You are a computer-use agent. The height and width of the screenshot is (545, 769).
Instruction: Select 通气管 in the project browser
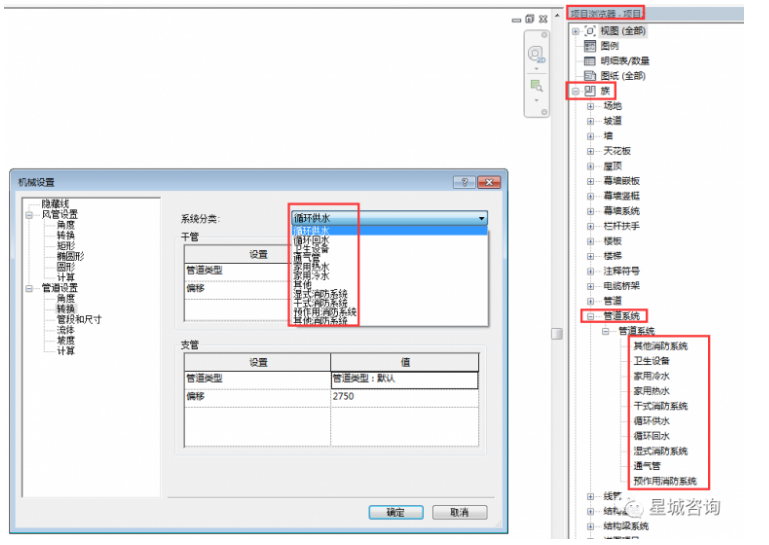click(x=647, y=466)
